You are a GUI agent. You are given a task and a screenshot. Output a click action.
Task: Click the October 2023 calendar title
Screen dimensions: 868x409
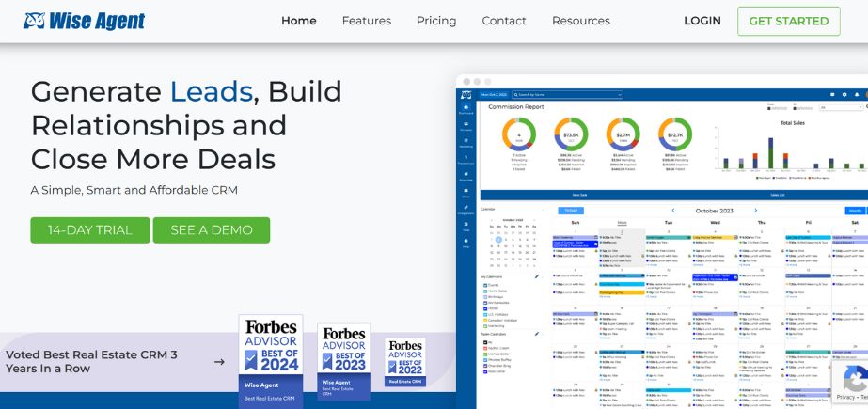point(715,211)
